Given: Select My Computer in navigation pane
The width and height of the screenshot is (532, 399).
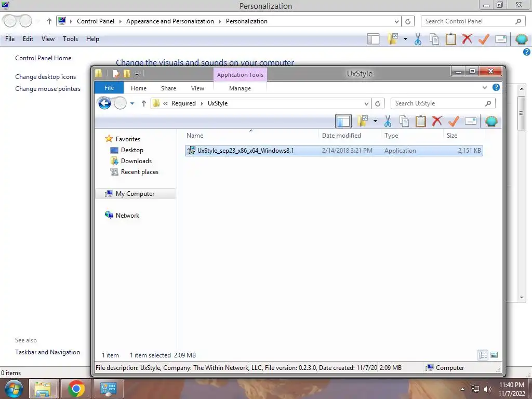Looking at the screenshot, I should [135, 194].
